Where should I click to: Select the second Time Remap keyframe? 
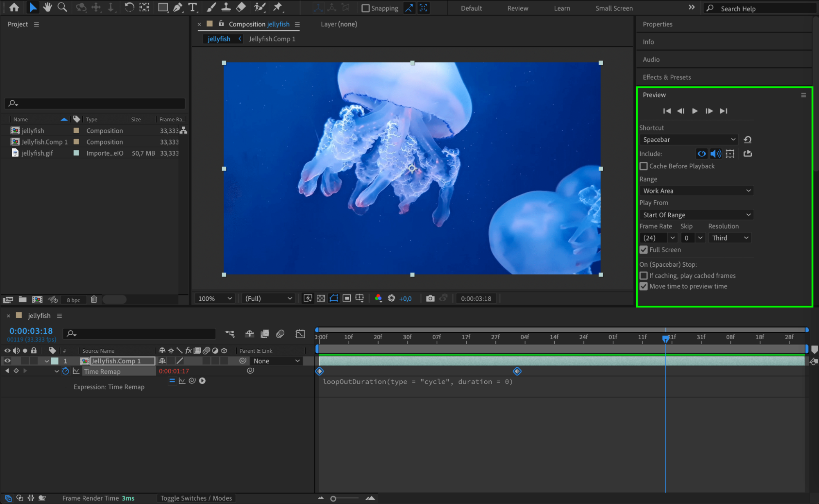[517, 371]
